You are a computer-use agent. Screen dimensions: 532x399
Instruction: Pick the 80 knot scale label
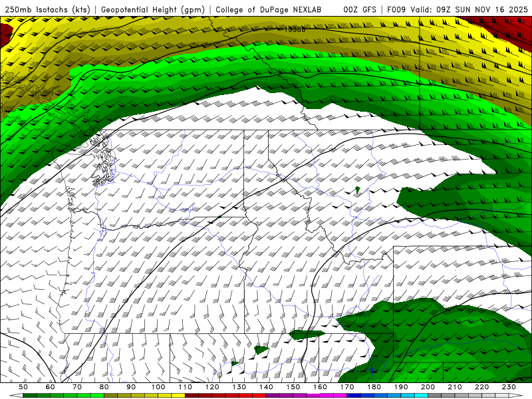[x=104, y=387]
